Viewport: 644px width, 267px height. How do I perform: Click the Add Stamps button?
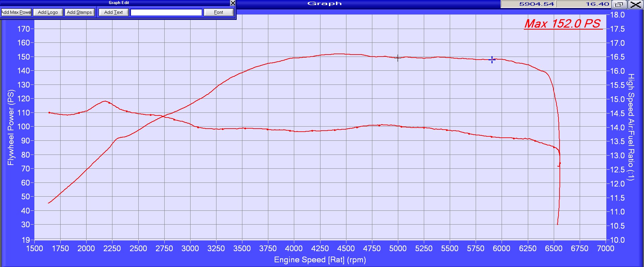(79, 12)
